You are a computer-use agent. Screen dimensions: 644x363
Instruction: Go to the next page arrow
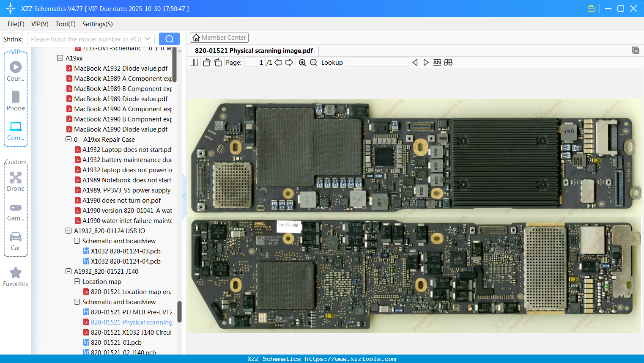pos(289,63)
